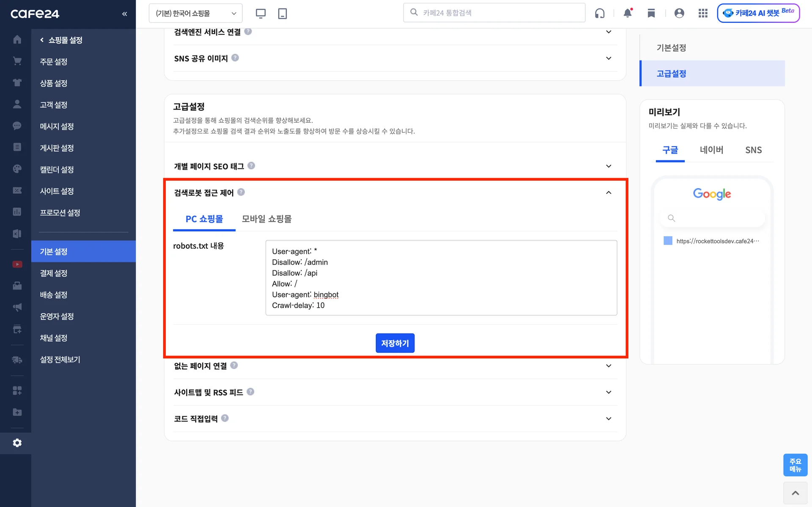The image size is (812, 507).
Task: Select the 네이버 preview tab
Action: [x=712, y=150]
